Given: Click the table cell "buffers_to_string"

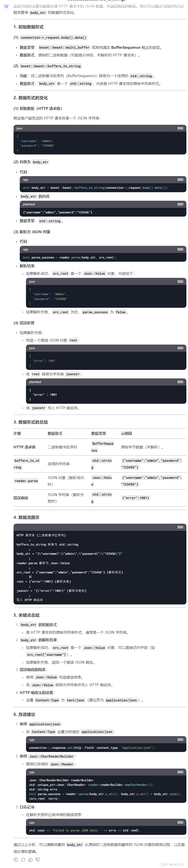Looking at the screenshot, I should click(27, 464).
